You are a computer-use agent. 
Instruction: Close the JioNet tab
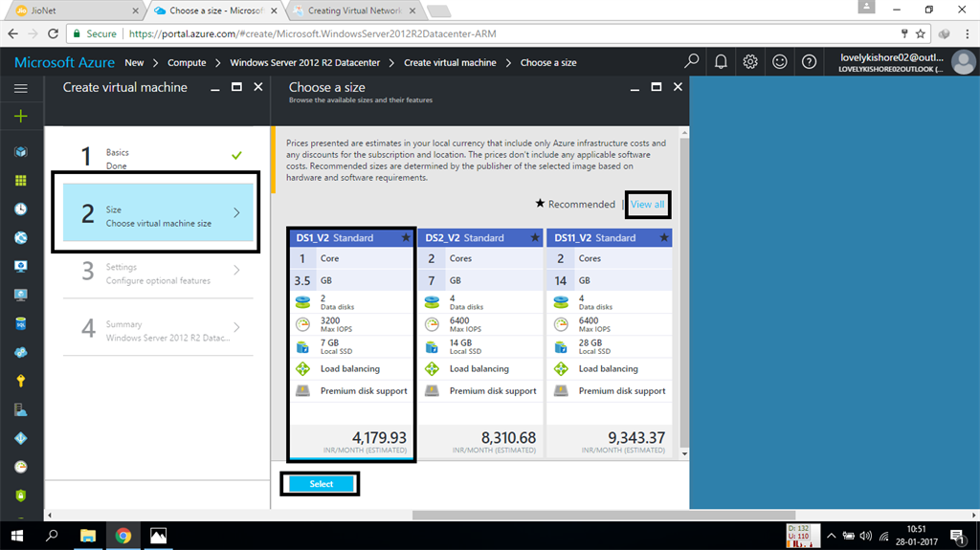click(x=135, y=11)
